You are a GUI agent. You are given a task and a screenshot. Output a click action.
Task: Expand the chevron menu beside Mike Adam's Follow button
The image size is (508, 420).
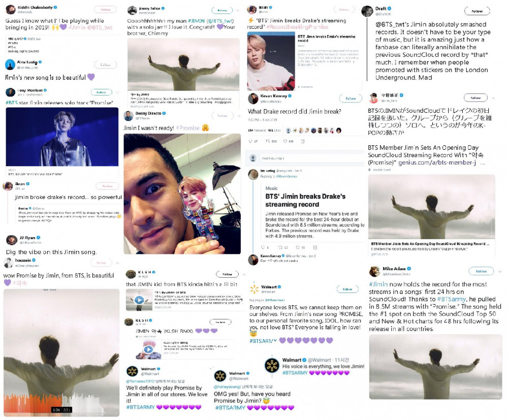point(500,271)
